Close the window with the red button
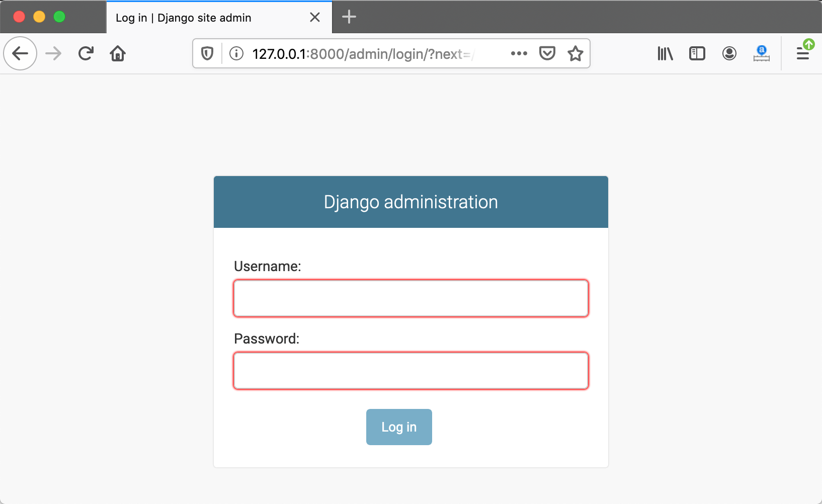 coord(19,17)
